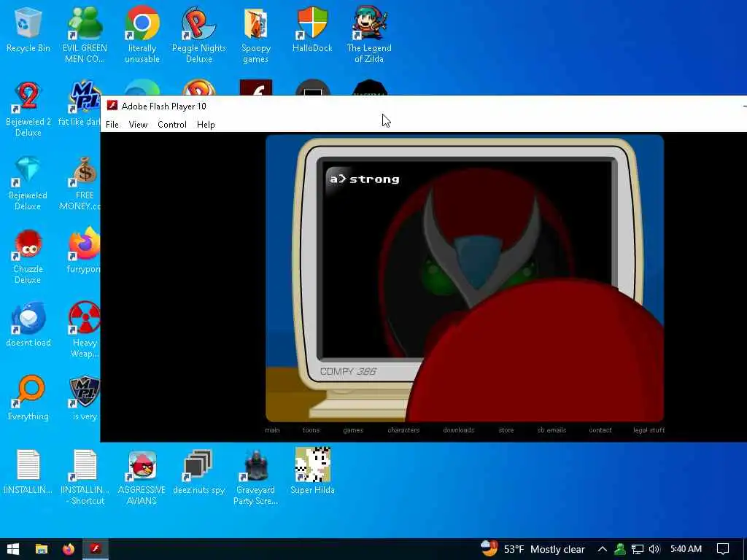This screenshot has height=560, width=747.
Task: Launch Bejeweled 2 Deluxe icon
Action: coord(28,109)
